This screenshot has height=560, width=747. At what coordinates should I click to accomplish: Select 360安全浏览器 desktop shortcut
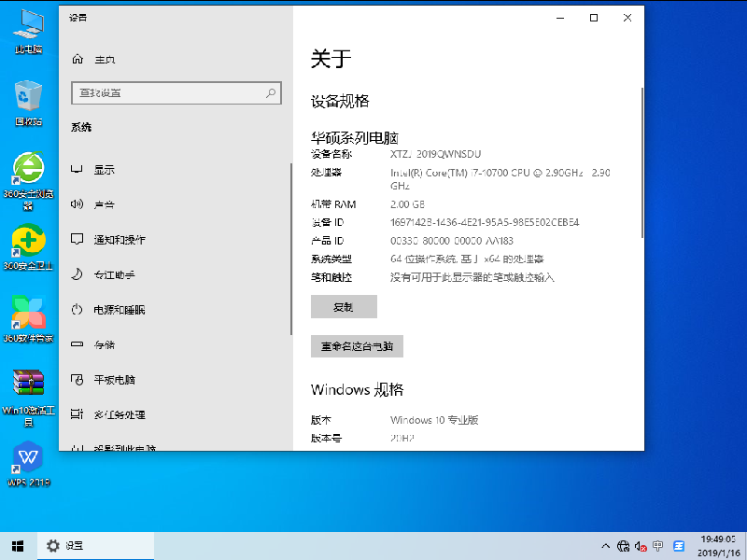coord(29,181)
